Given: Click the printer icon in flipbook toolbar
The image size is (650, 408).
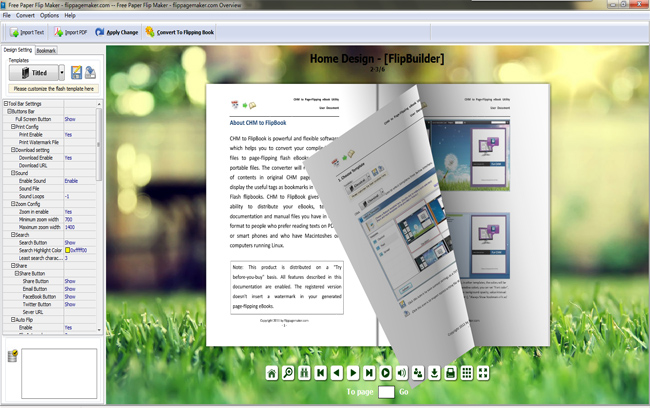Looking at the screenshot, I should coord(450,373).
